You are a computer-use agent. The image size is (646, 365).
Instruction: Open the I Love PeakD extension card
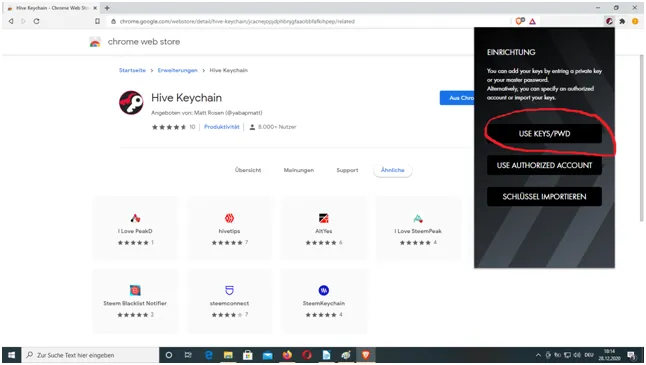coord(135,229)
